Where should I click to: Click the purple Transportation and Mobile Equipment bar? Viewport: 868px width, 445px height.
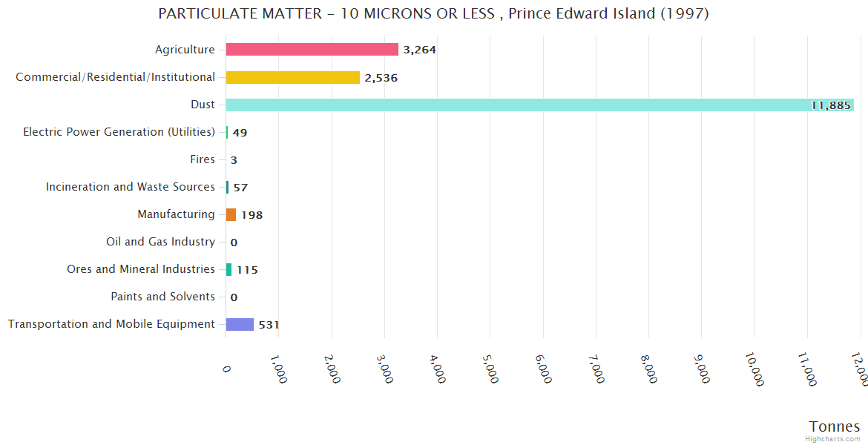pos(240,324)
